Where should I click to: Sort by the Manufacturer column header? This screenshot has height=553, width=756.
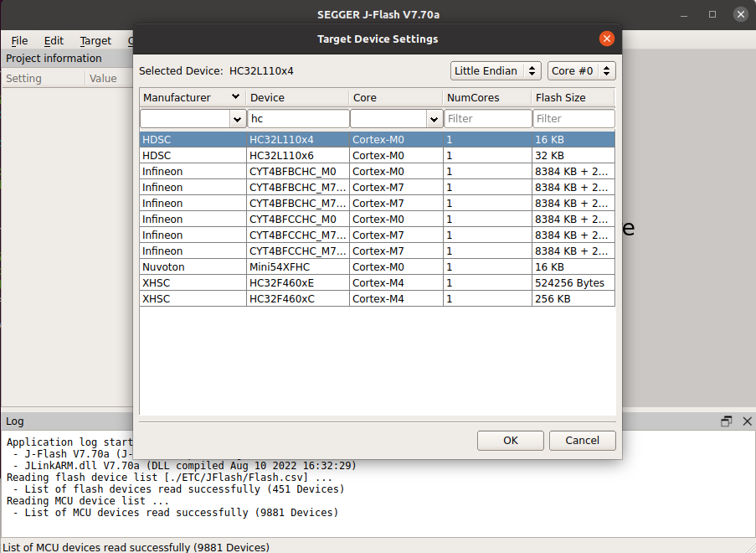[193, 97]
